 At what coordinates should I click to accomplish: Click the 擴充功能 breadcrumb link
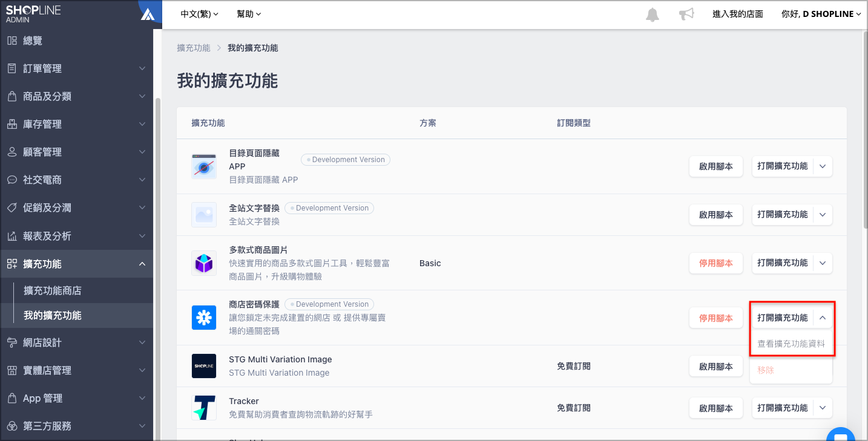194,48
